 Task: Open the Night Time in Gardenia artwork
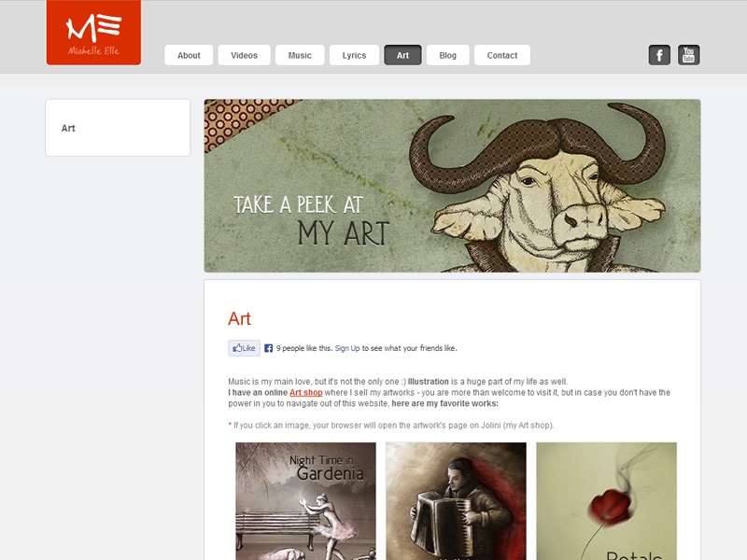click(x=306, y=501)
